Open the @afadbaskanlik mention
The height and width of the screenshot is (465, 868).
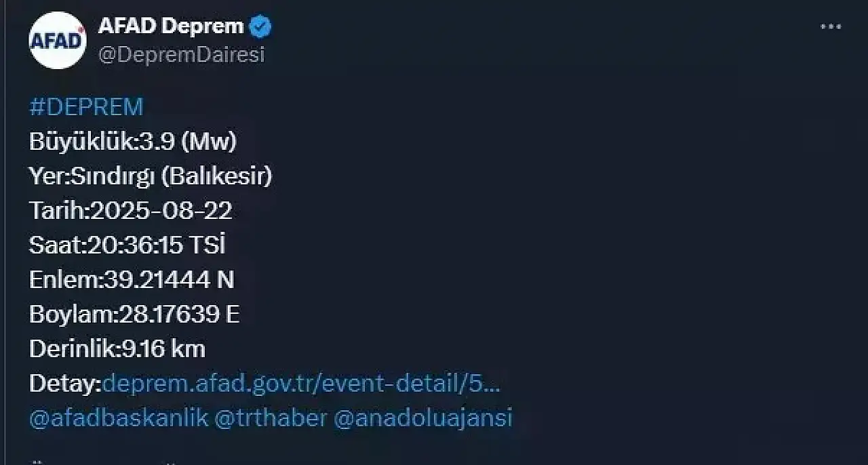tap(119, 418)
